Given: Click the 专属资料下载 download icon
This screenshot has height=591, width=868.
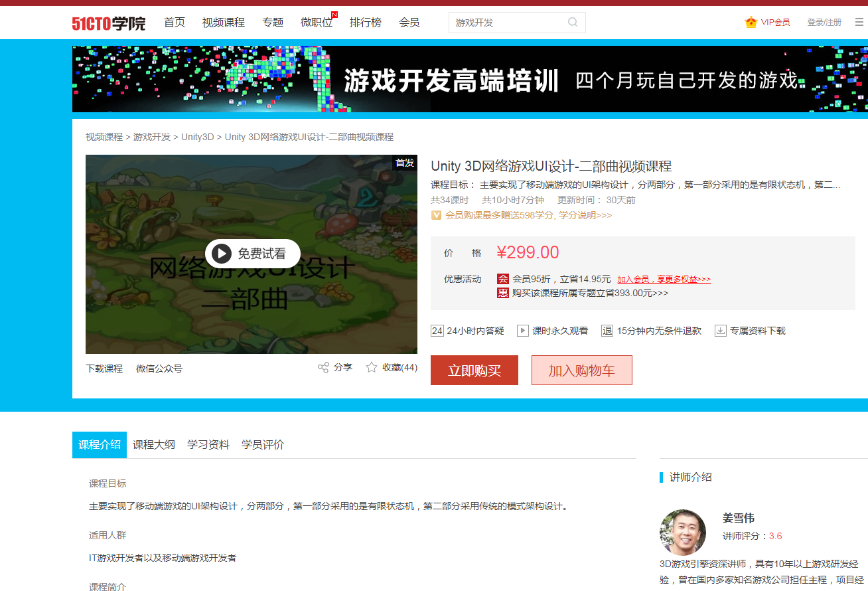Looking at the screenshot, I should point(721,331).
